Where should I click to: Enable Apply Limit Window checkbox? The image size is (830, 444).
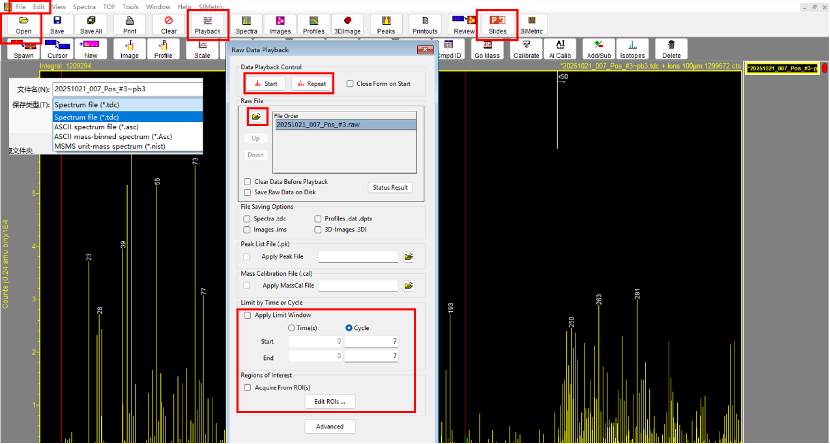(x=248, y=315)
